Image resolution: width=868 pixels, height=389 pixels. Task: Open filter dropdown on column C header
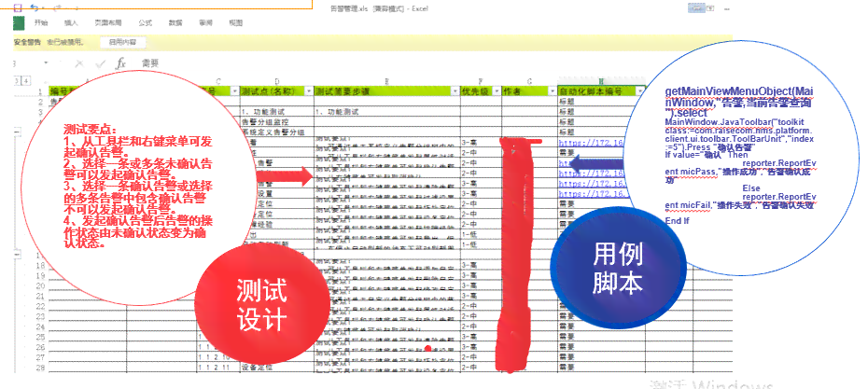click(x=233, y=91)
